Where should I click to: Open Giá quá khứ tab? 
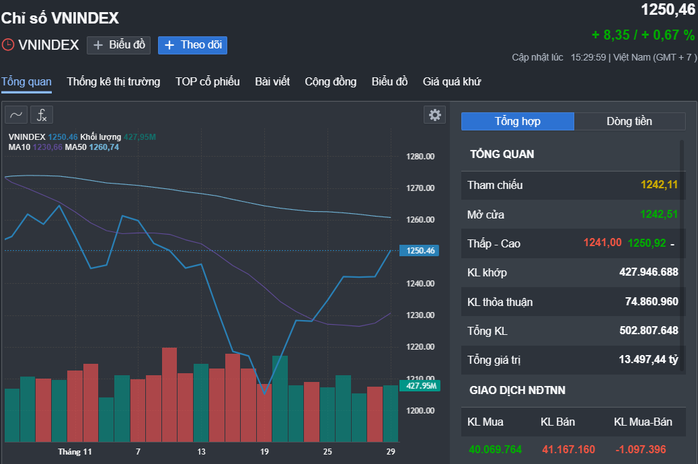click(452, 82)
